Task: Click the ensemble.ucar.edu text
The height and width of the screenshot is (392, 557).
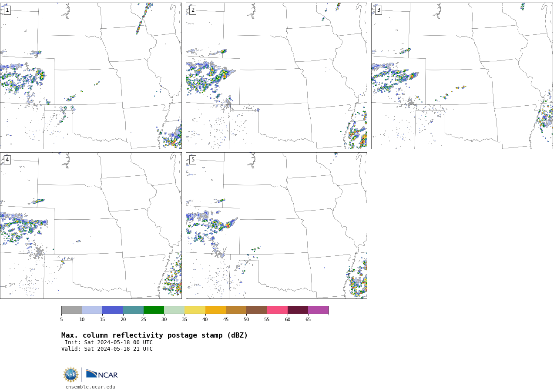Action: (91, 387)
